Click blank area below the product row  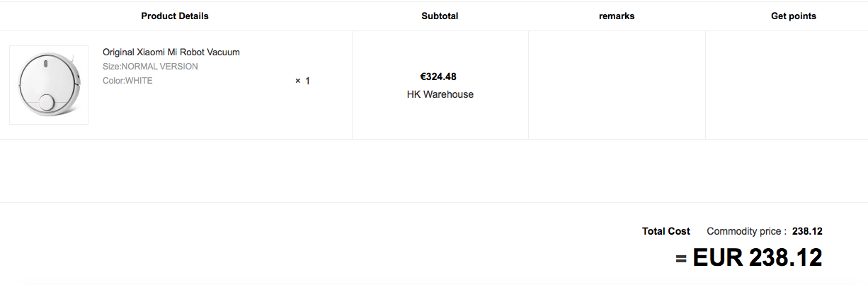[434, 171]
